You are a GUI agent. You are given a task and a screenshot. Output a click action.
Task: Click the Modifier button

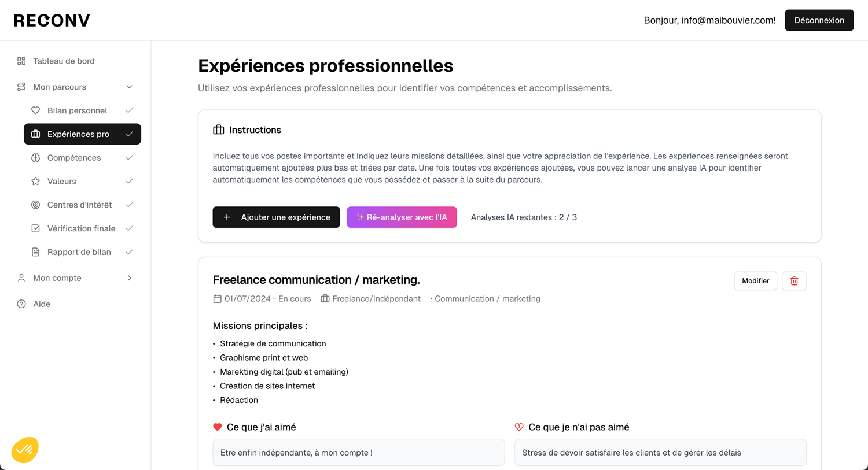pyautogui.click(x=756, y=281)
